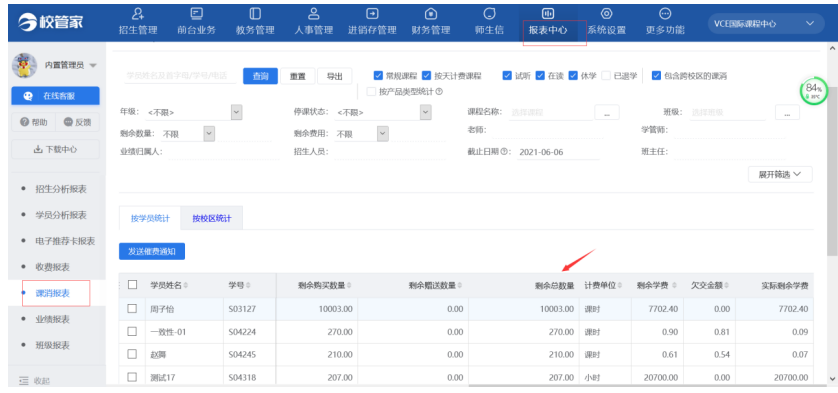Open 反馈 feedback icon
Viewport: 838px width, 393px height.
[68, 122]
